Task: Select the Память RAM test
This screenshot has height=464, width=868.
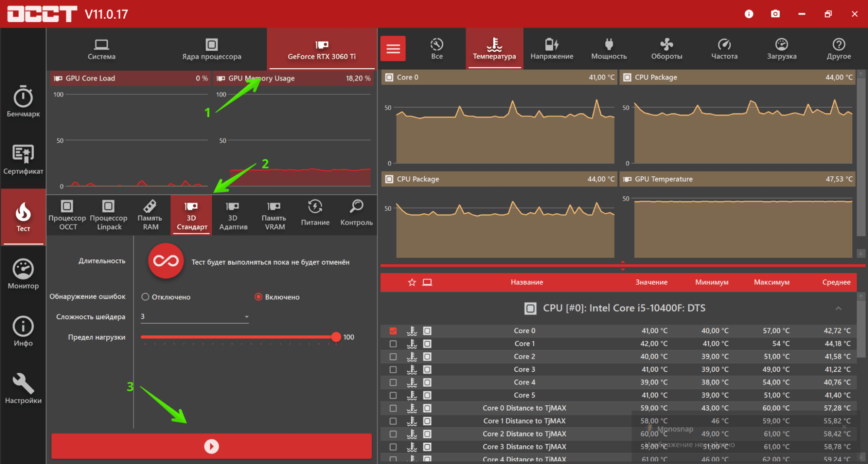Action: point(150,215)
